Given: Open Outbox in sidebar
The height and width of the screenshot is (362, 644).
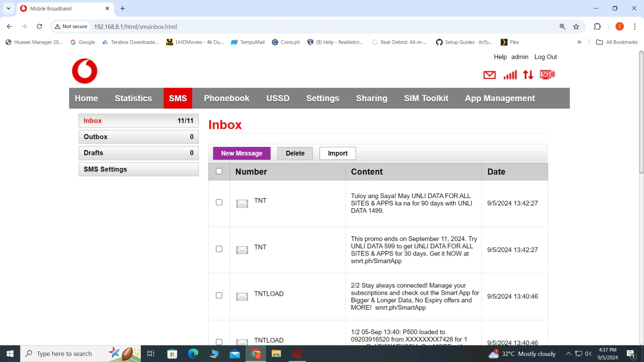Looking at the screenshot, I should (x=138, y=137).
